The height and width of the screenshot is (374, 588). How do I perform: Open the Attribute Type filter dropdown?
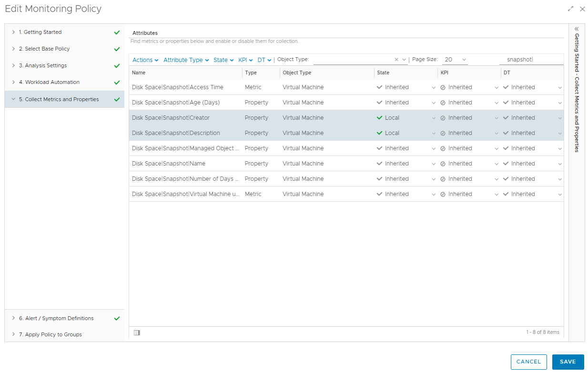click(186, 60)
